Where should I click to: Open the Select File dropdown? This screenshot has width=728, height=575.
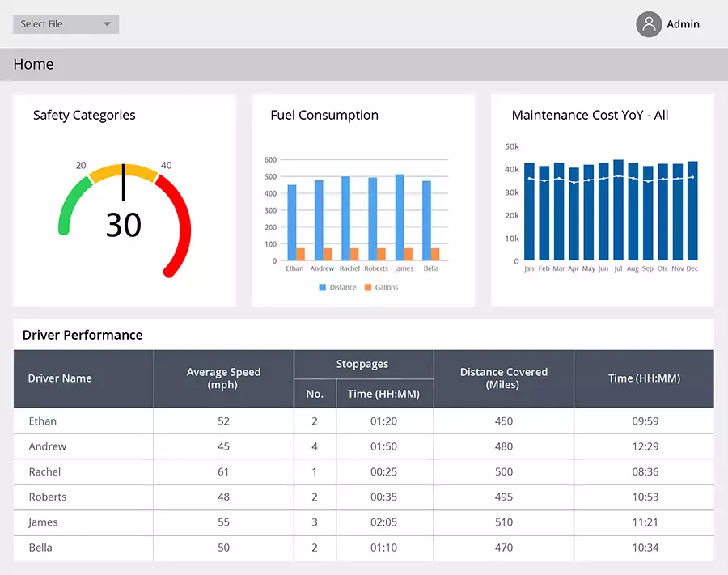click(x=66, y=24)
